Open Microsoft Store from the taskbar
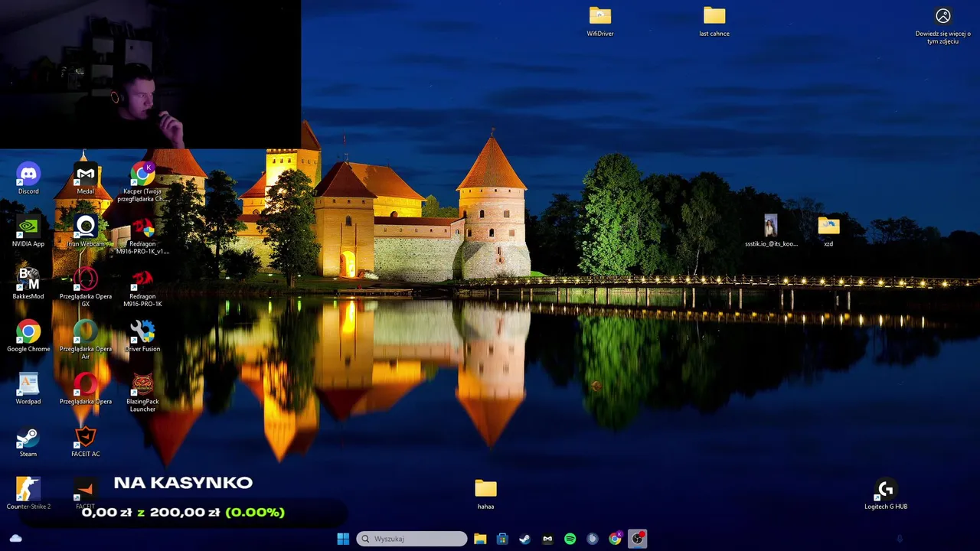Screen dimensions: 980x551 502,539
